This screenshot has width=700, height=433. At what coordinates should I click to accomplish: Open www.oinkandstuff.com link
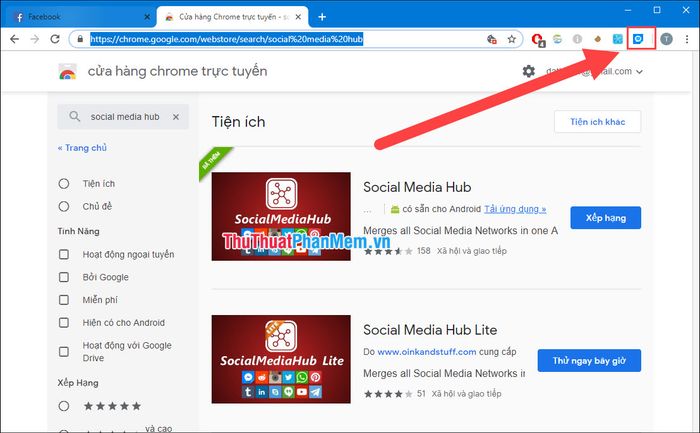427,352
